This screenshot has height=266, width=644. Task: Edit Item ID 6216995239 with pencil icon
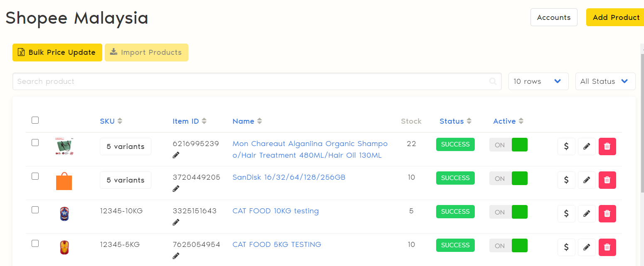176,155
